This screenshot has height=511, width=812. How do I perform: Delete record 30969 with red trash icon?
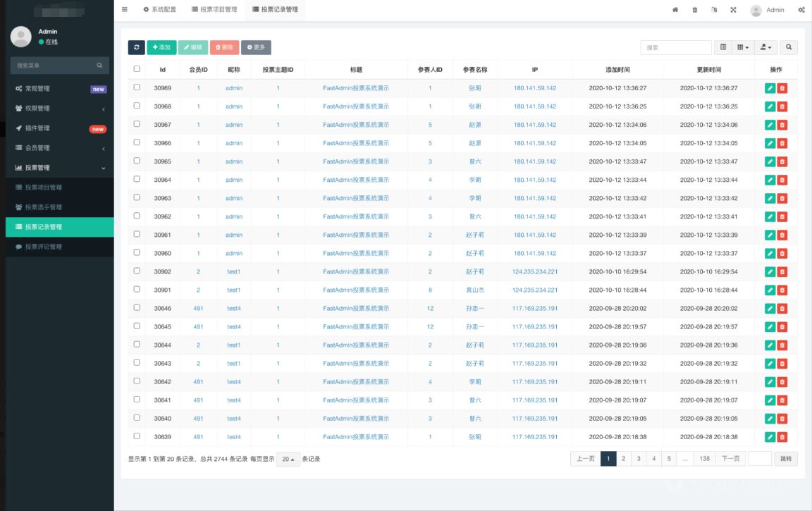[782, 88]
